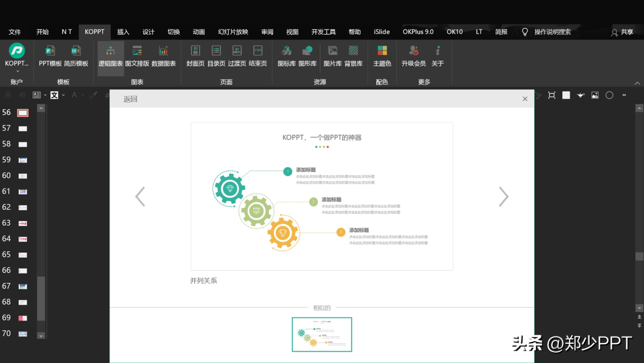Select the similar gear template thumbnail
The image size is (644, 363).
coord(322,334)
